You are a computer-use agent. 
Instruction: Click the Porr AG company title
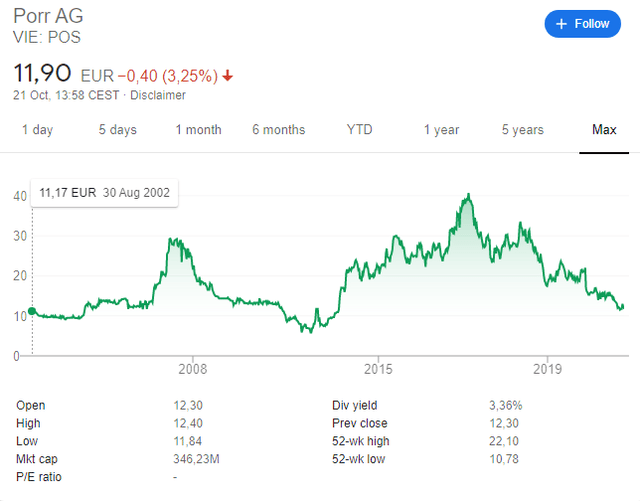[x=48, y=16]
